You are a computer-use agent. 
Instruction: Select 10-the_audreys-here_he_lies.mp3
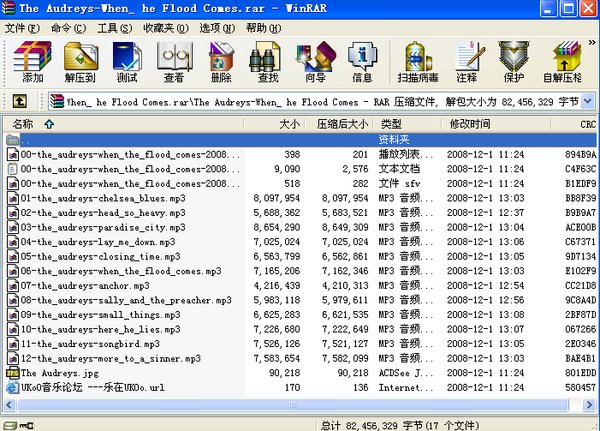pyautogui.click(x=101, y=329)
